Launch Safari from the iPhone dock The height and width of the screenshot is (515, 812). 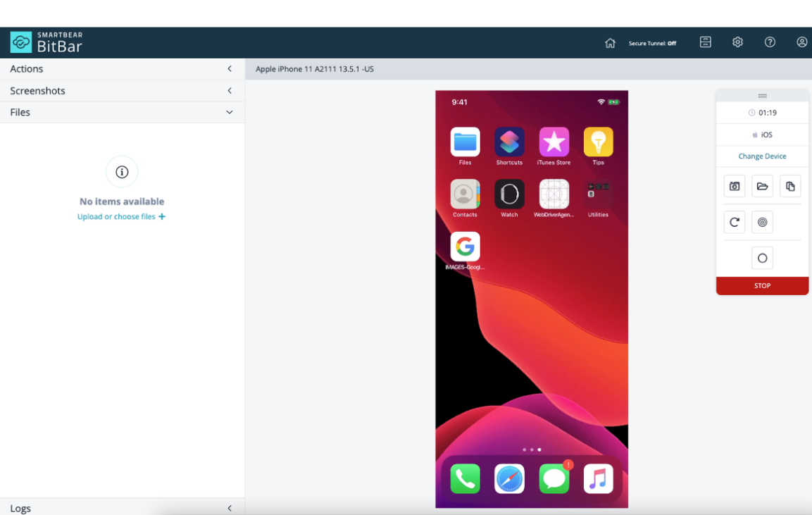509,478
